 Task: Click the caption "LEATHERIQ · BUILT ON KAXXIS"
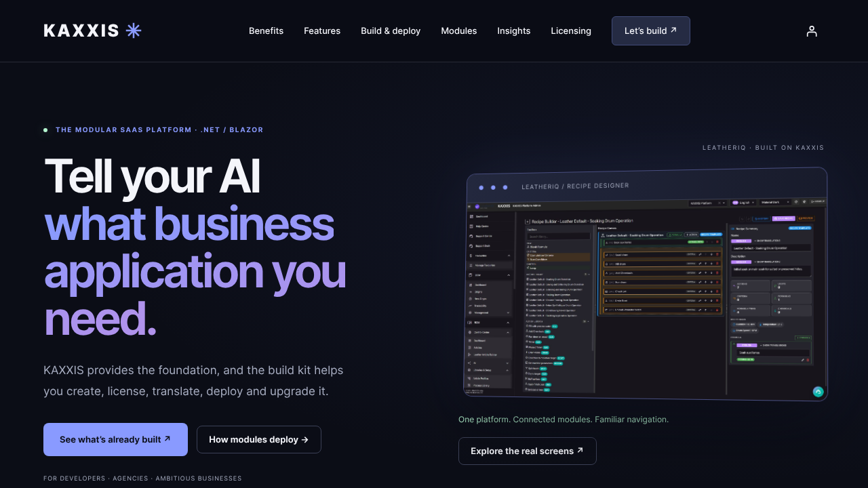(764, 148)
